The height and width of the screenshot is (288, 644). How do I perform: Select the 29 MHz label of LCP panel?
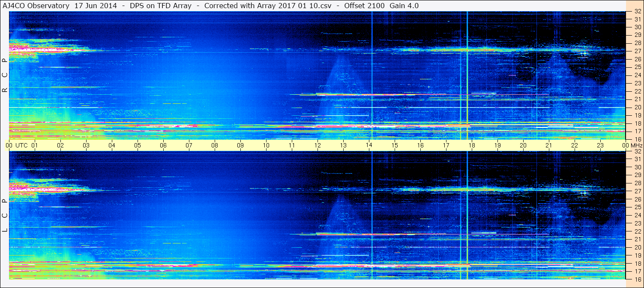click(x=638, y=175)
